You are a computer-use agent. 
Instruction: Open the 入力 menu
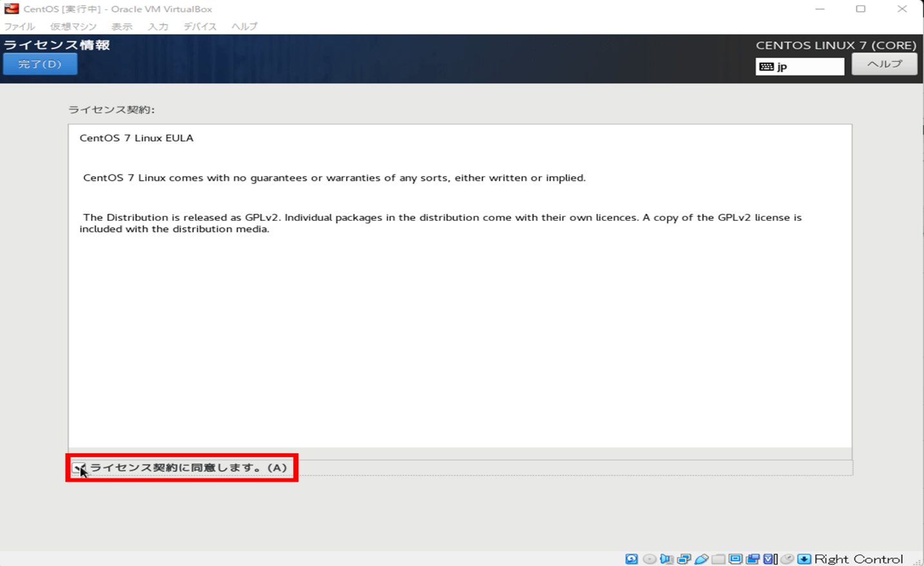(x=158, y=26)
